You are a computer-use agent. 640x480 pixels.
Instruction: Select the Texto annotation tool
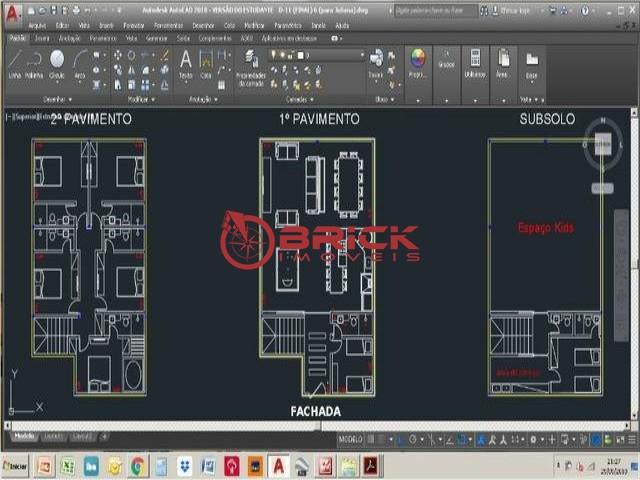tap(186, 64)
